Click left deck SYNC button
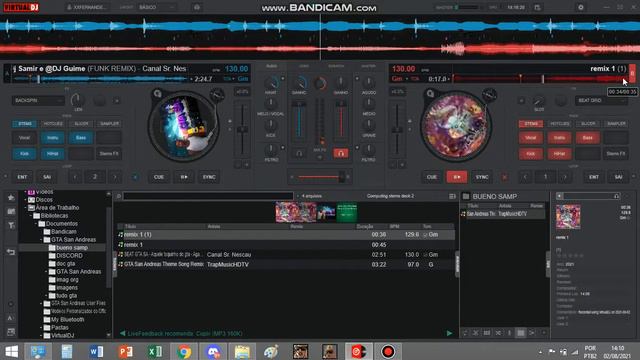 (209, 177)
